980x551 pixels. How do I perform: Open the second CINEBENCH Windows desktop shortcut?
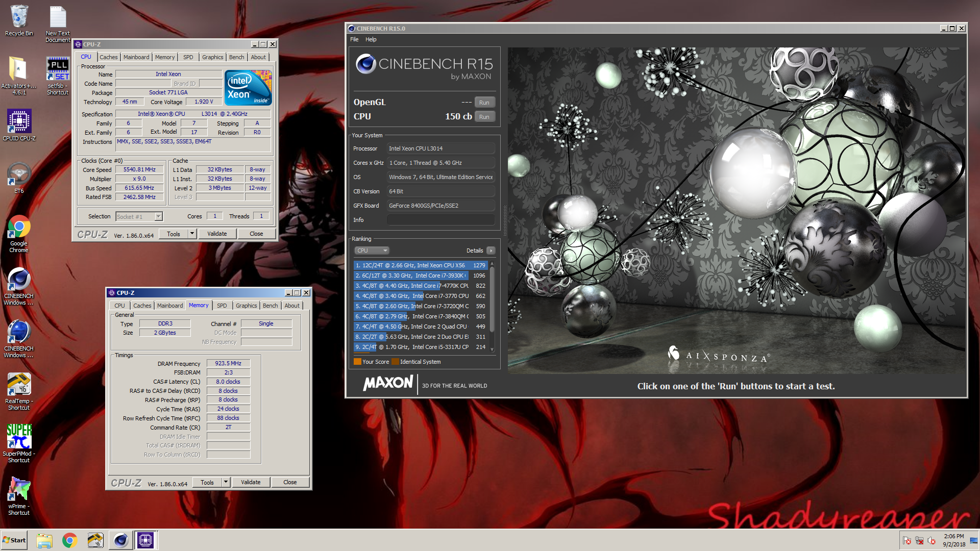(x=19, y=339)
